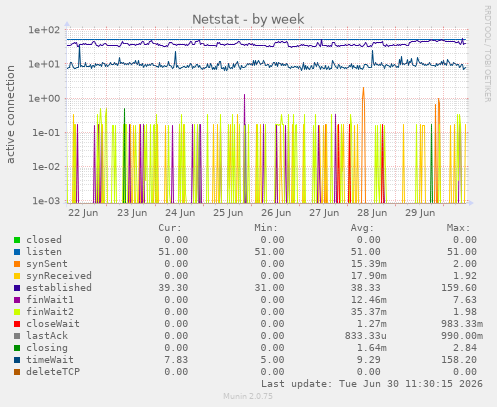497x407 pixels.
Task: Click timeWait current value 7.83
Action: click(176, 360)
